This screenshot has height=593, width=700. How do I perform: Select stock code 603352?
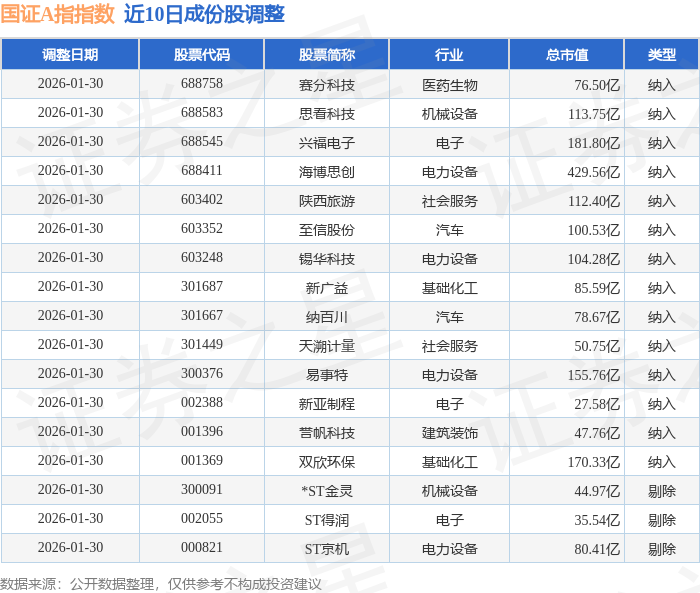(202, 229)
